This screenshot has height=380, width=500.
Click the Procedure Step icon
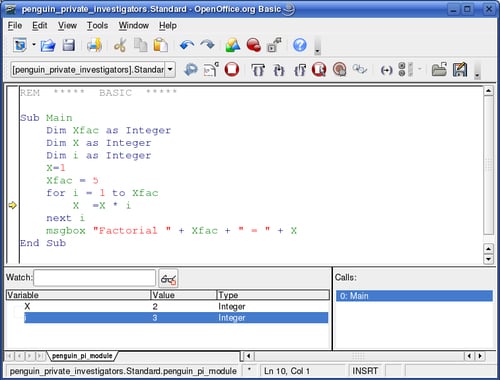click(x=258, y=70)
